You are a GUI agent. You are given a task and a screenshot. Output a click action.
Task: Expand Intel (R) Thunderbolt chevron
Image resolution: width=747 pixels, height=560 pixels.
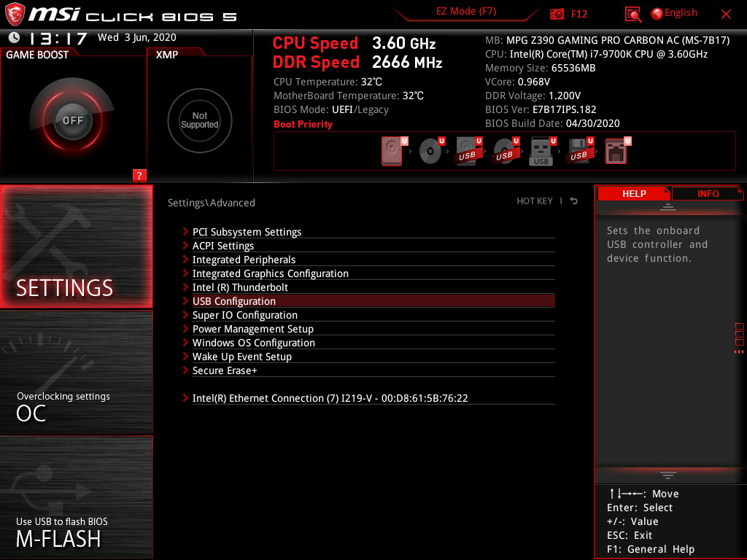pos(185,287)
